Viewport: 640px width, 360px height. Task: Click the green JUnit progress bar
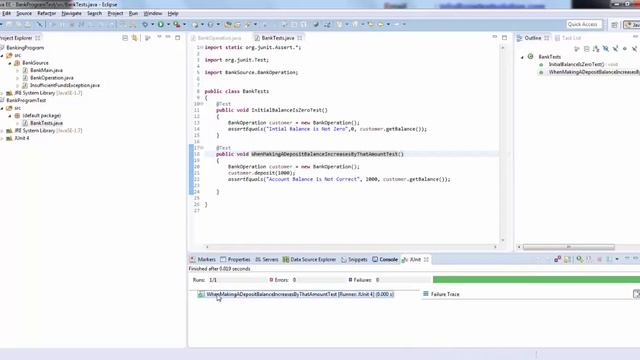point(536,280)
